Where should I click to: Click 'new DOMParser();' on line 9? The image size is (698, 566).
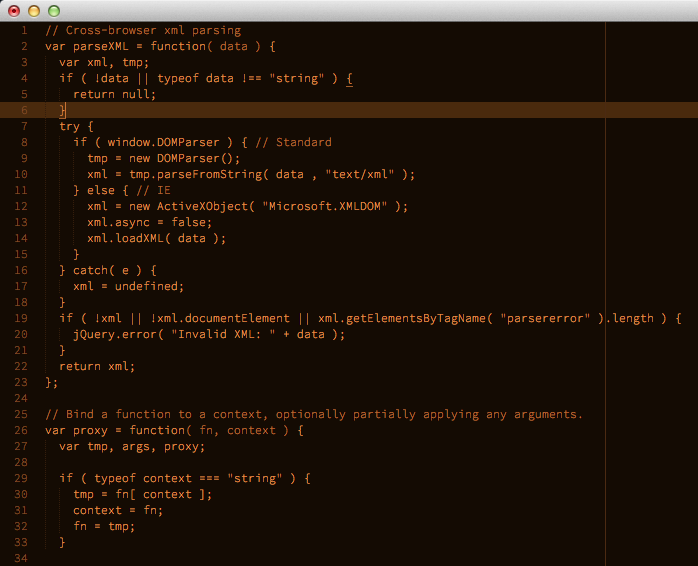tap(184, 159)
